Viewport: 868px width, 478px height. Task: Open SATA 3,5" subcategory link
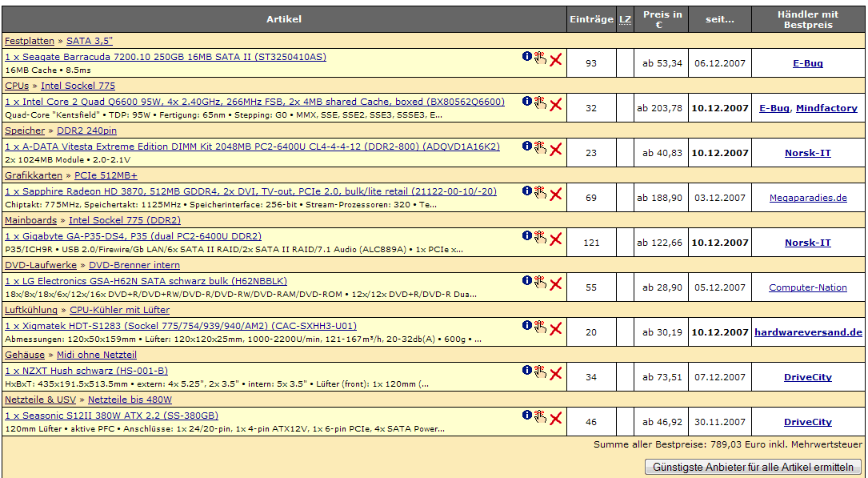pyautogui.click(x=90, y=40)
